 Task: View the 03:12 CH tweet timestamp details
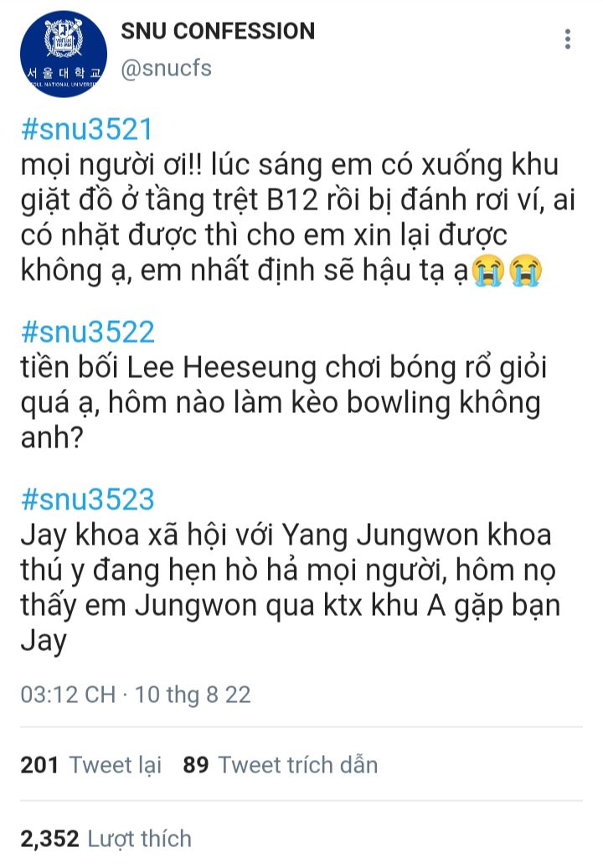click(x=68, y=695)
